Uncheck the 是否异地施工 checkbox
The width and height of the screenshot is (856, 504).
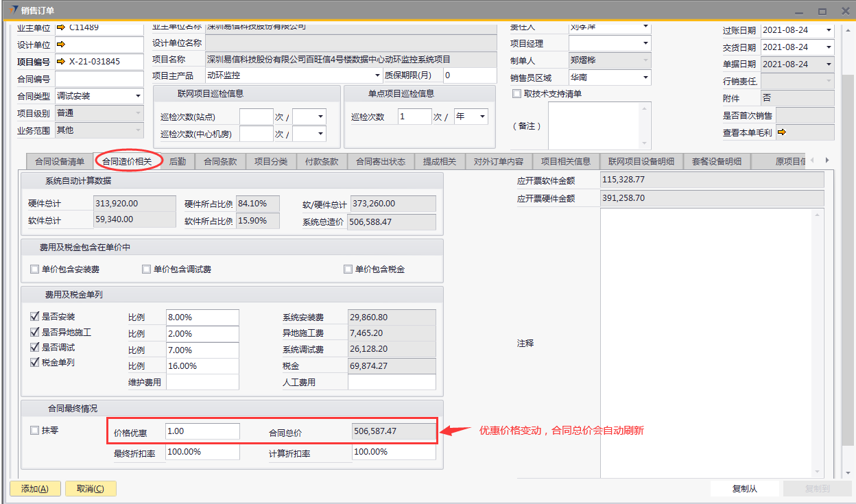(35, 332)
